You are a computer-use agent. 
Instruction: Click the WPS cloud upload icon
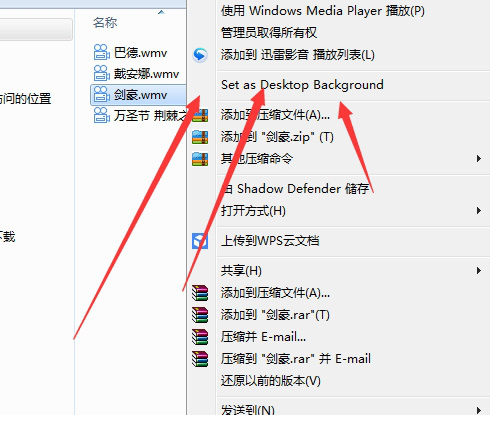tap(200, 241)
